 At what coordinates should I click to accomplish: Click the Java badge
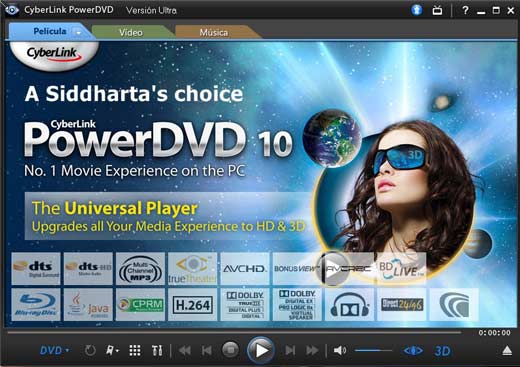point(88,305)
